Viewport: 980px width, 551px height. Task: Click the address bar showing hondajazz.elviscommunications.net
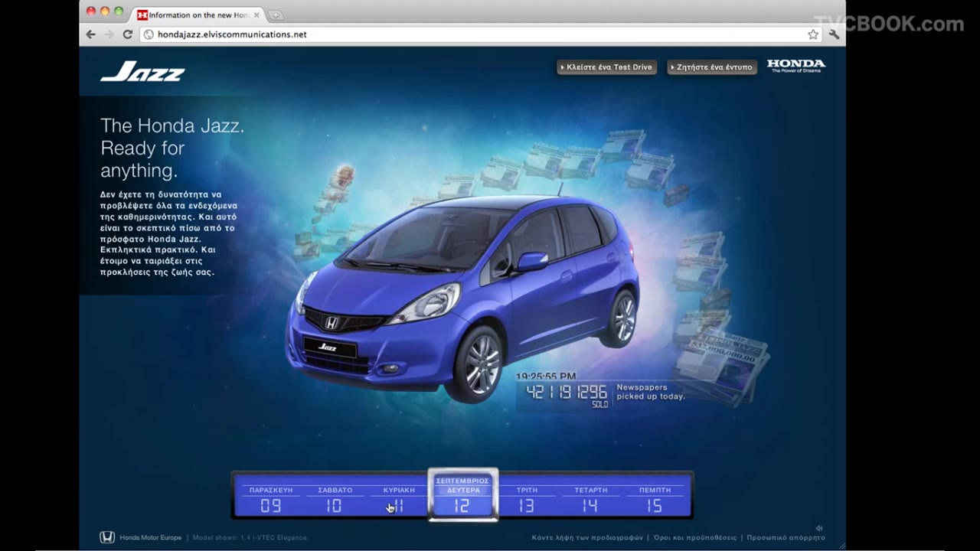click(481, 34)
